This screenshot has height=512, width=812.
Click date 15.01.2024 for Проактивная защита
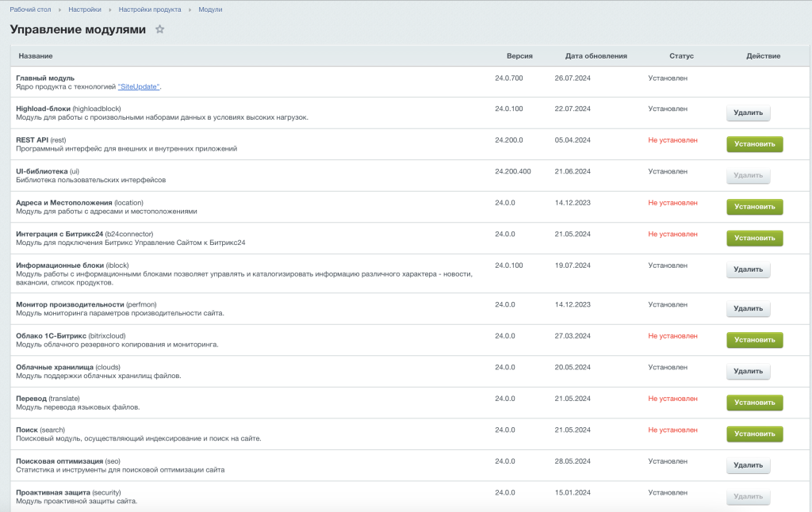coord(573,492)
